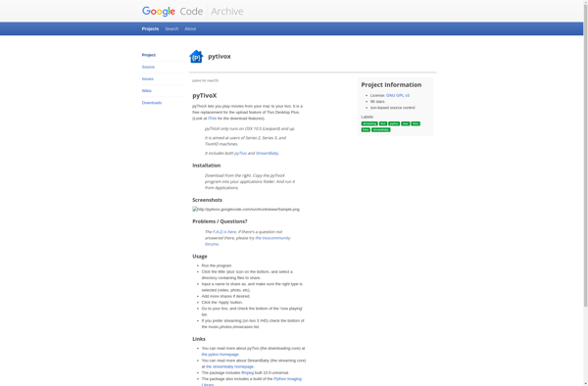Open 'the streambaby homepage' link
The width and height of the screenshot is (588, 386).
coord(230,366)
